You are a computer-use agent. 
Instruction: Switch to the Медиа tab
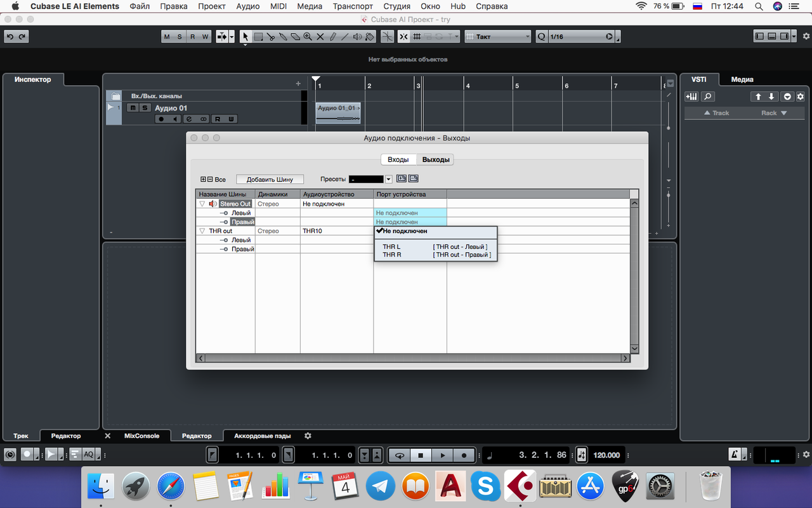click(x=742, y=79)
